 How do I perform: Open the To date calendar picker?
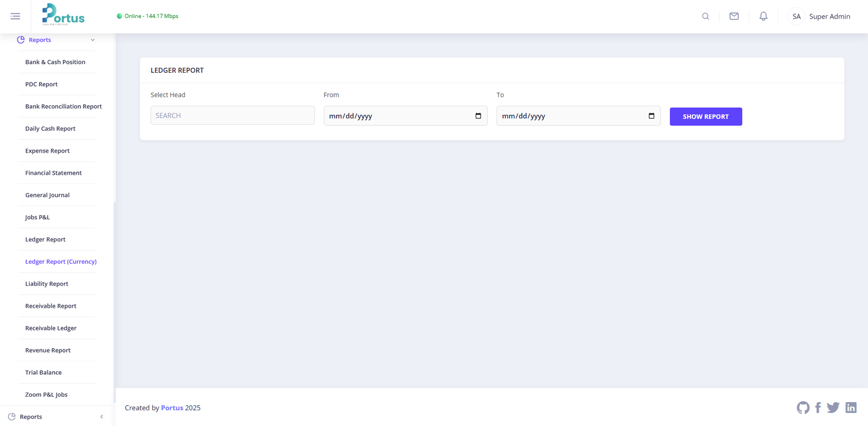[651, 116]
